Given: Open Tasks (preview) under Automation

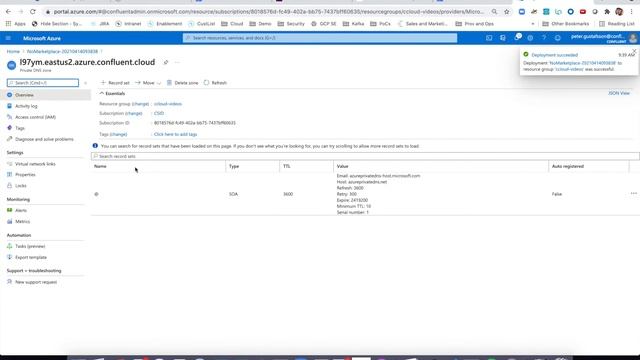Looking at the screenshot, I should pyautogui.click(x=30, y=247).
